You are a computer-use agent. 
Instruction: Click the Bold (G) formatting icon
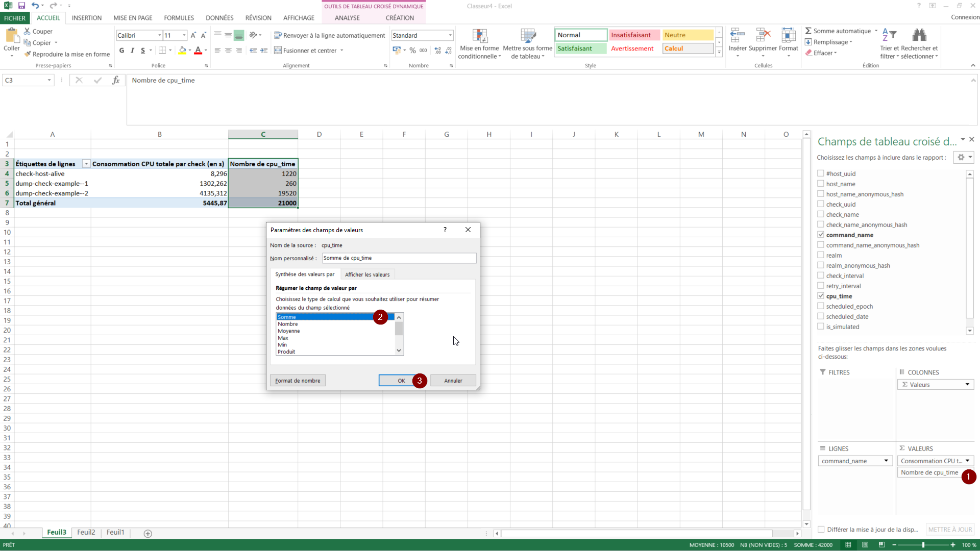pos(121,51)
